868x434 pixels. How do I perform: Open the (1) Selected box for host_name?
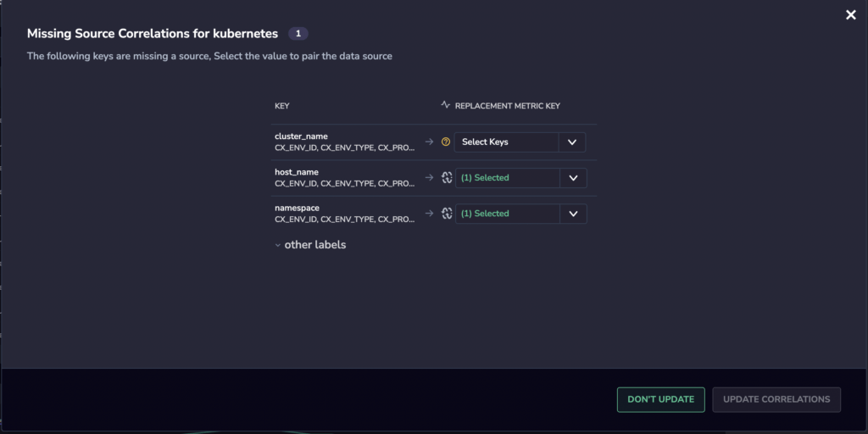508,178
